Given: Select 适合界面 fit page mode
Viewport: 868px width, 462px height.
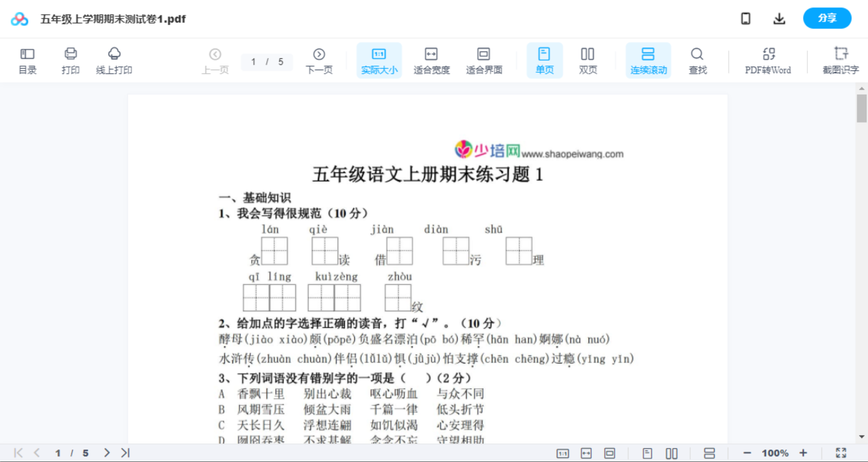Looking at the screenshot, I should (x=484, y=61).
